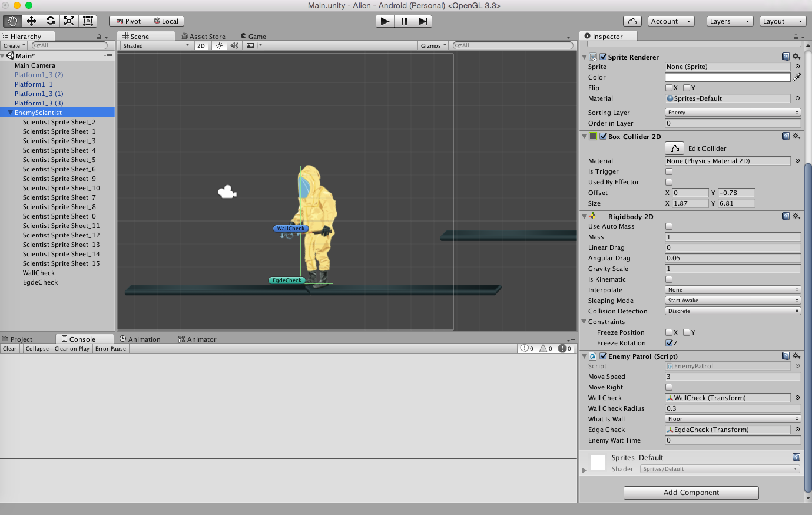This screenshot has height=515, width=812.
Task: Open Enemy Patrol script gear menu
Action: pyautogui.click(x=796, y=356)
